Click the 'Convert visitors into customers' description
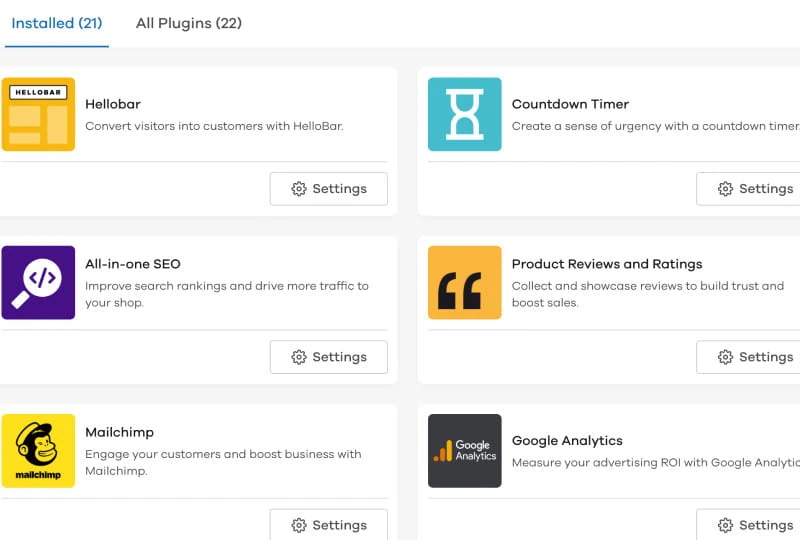800x540 pixels. tap(214, 126)
